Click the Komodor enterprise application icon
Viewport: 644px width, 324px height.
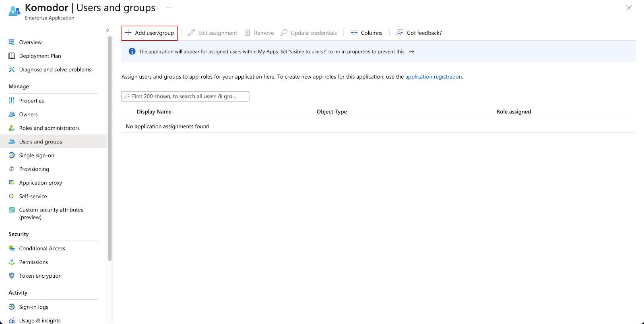click(x=14, y=11)
